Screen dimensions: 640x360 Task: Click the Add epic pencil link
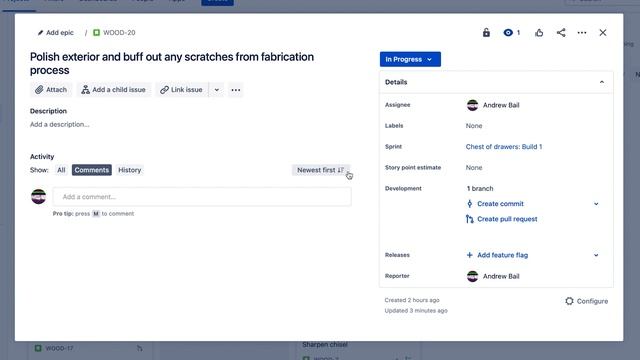point(56,33)
